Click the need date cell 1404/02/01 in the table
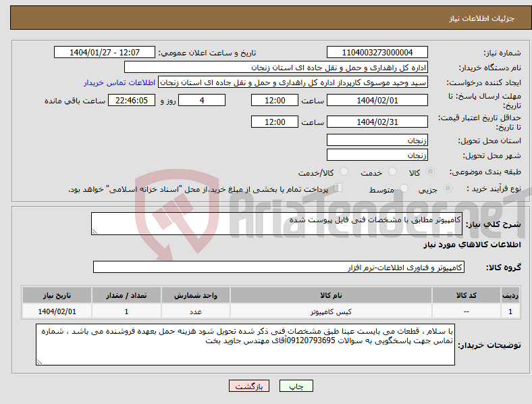This screenshot has width=532, height=404. (57, 311)
